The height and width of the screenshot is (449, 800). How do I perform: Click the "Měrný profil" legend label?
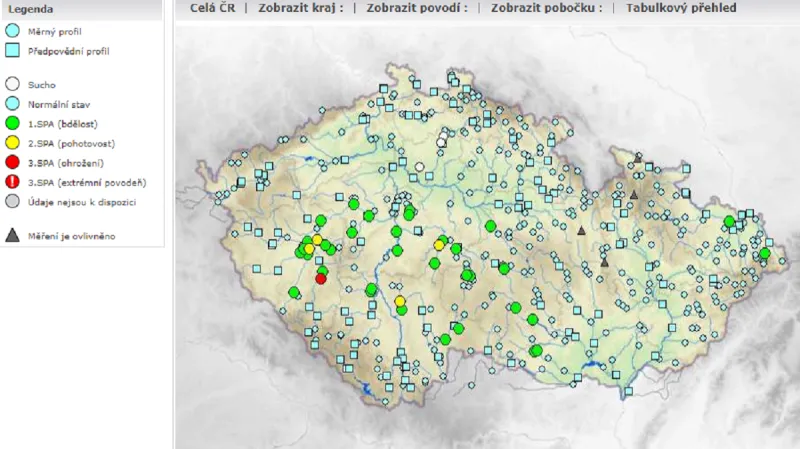[x=55, y=32]
